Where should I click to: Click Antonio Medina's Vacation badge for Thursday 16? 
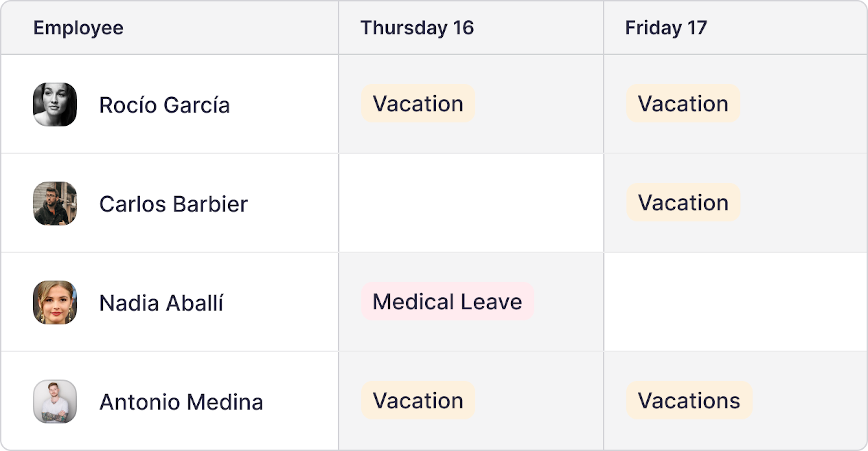click(418, 400)
